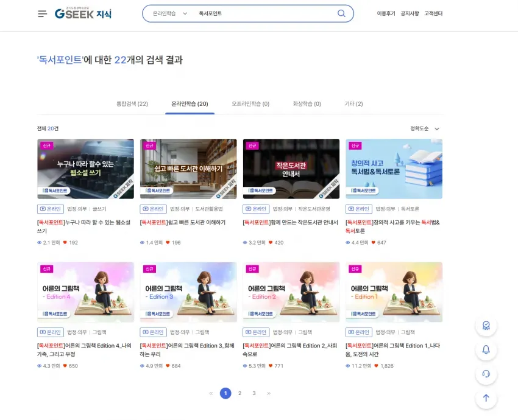This screenshot has height=420, width=518.
Task: Go to the previous pages double-arrow
Action: click(211, 393)
